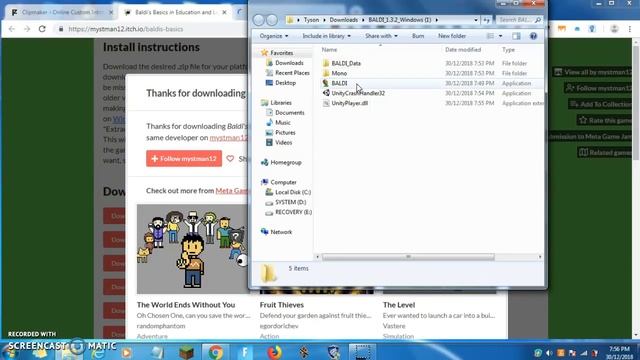The image size is (640, 360).
Task: Click the Follow mystman12 button
Action: point(184,158)
